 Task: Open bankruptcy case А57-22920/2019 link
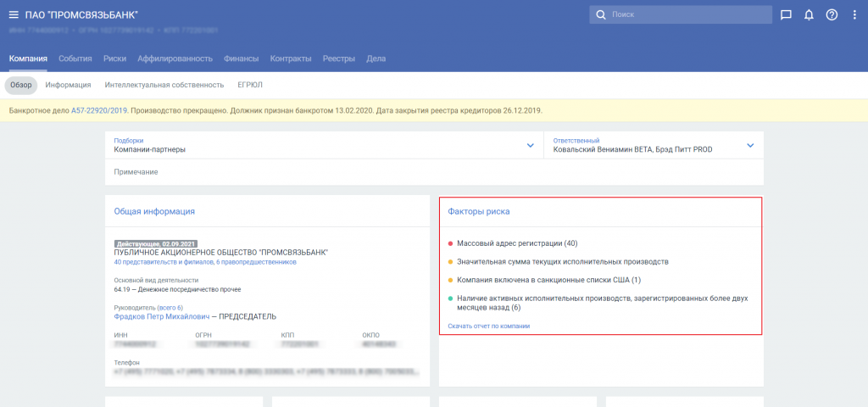click(99, 111)
